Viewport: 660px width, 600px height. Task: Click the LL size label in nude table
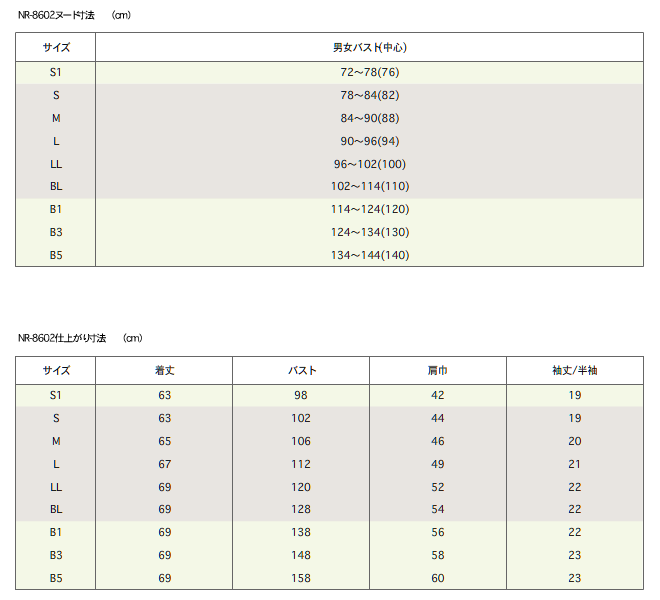pyautogui.click(x=56, y=164)
